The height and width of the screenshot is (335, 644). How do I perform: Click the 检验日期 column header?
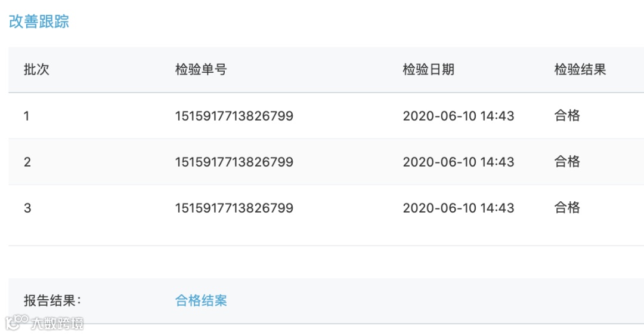(x=428, y=69)
